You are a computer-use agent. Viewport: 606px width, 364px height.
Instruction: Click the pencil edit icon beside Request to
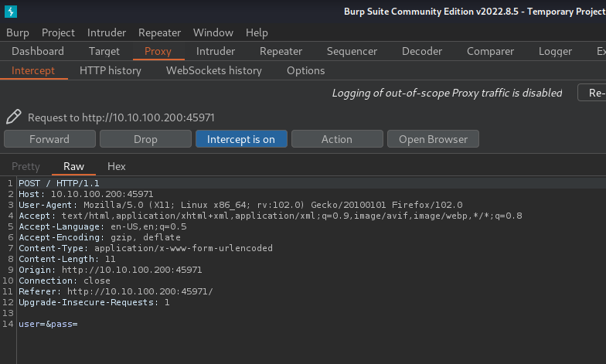pyautogui.click(x=14, y=117)
